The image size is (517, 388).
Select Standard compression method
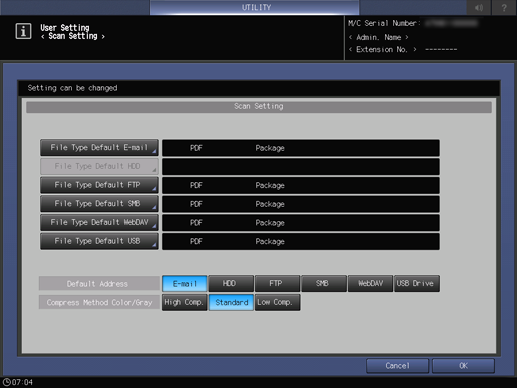click(x=231, y=302)
